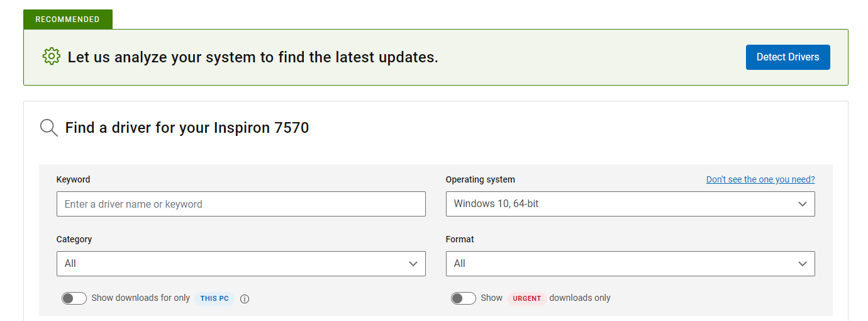Click the magnifying glass beside Find a driver

tap(48, 128)
